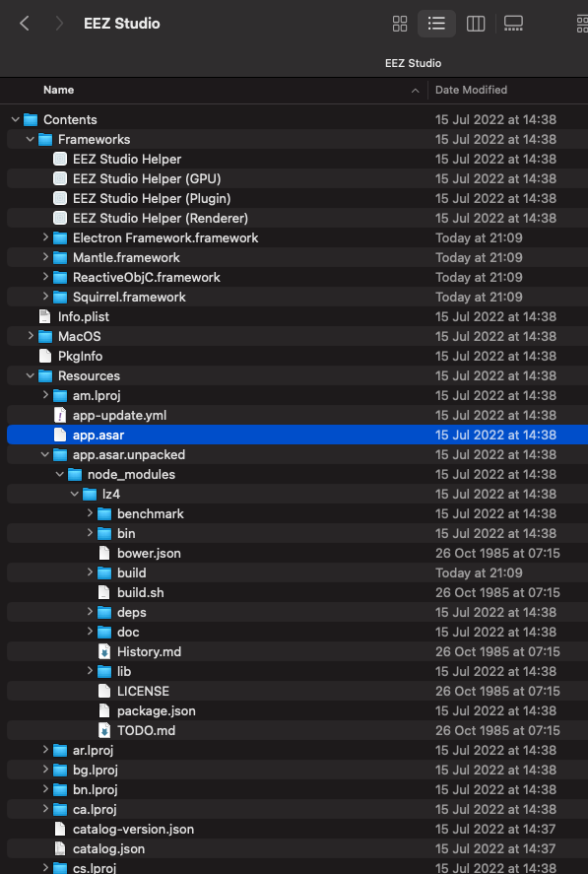
Task: Select app.asar.unpacked folder name
Action: tap(129, 454)
